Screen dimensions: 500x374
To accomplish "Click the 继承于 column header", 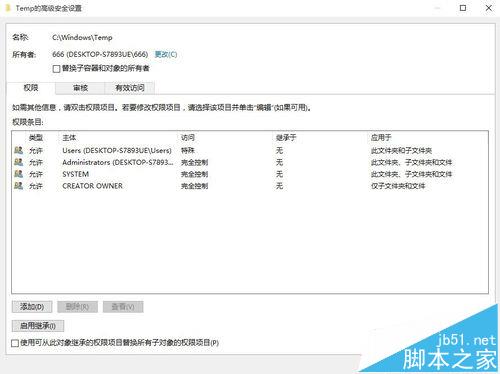I will pyautogui.click(x=286, y=137).
